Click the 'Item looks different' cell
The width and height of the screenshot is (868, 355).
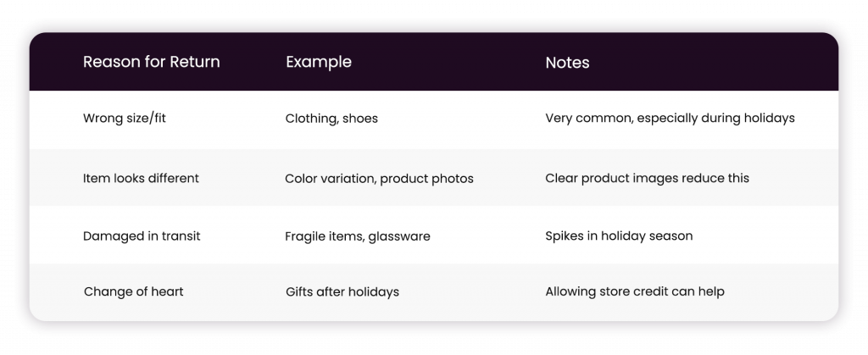141,178
